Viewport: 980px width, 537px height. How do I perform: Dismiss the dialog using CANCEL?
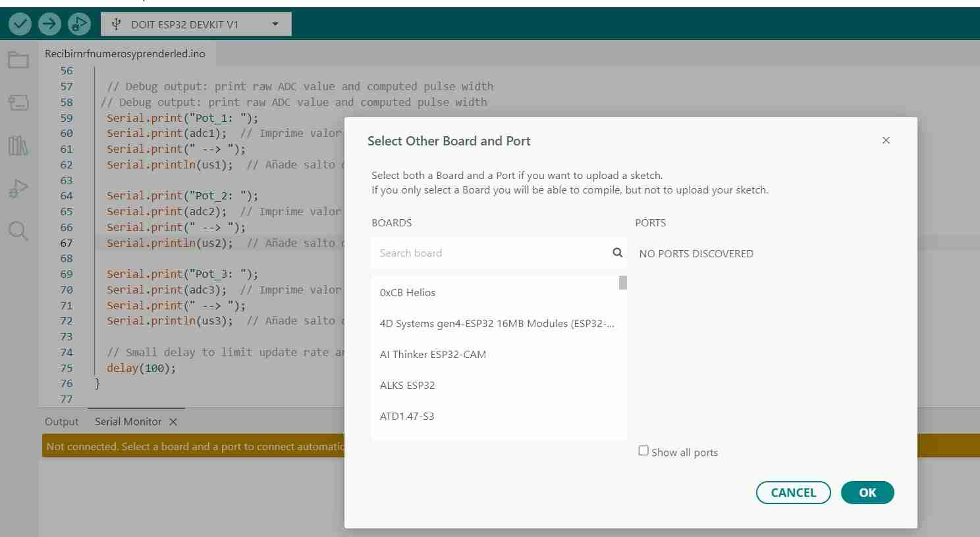[793, 492]
